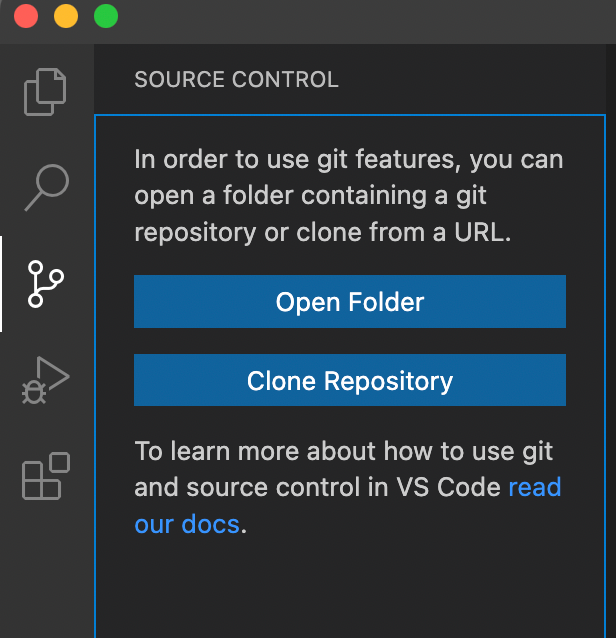The height and width of the screenshot is (638, 616).
Task: Click the 'To learn more about' paragraph
Action: [348, 487]
